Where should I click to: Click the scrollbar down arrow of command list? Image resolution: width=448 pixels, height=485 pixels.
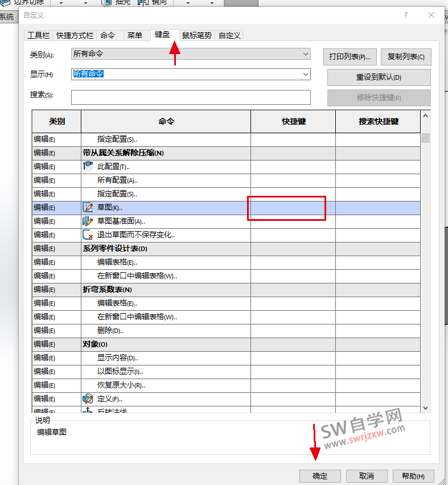[425, 408]
